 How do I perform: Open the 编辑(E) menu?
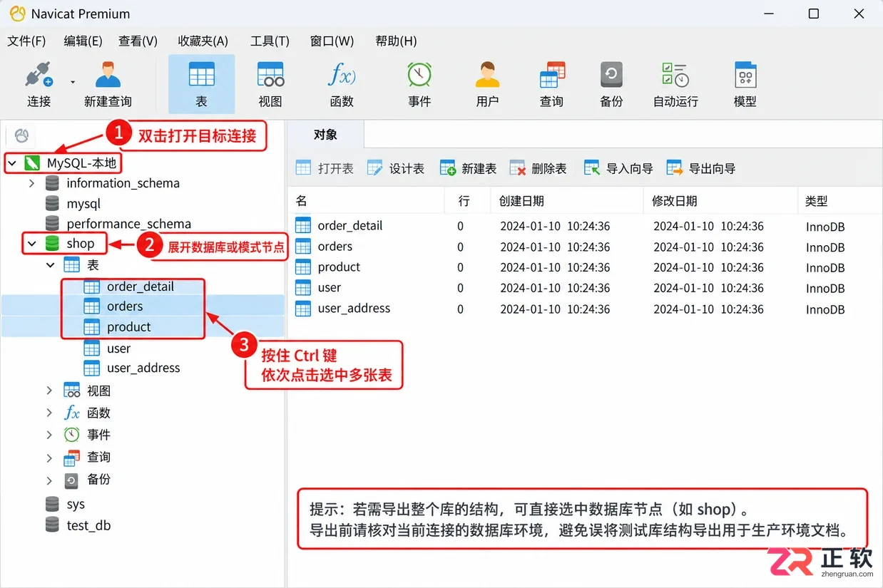pos(83,41)
